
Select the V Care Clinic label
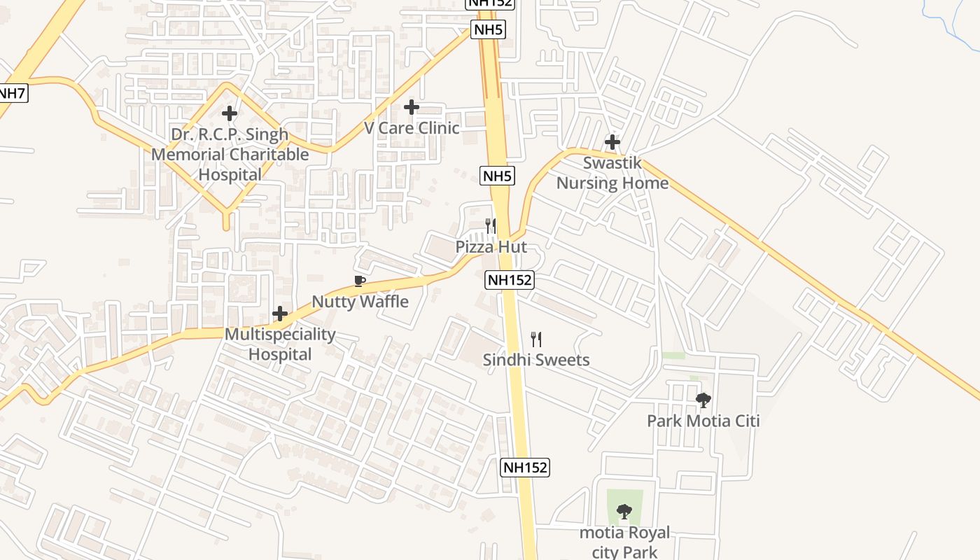click(412, 128)
